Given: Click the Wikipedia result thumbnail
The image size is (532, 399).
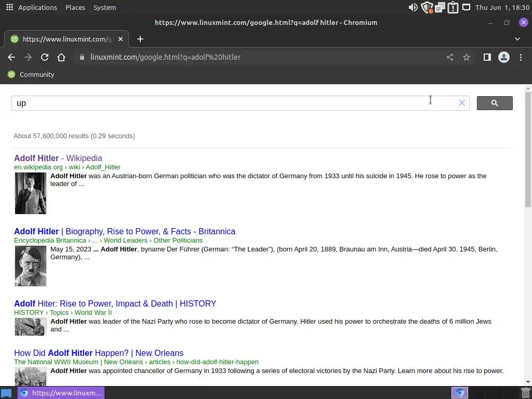Looking at the screenshot, I should pyautogui.click(x=31, y=193).
